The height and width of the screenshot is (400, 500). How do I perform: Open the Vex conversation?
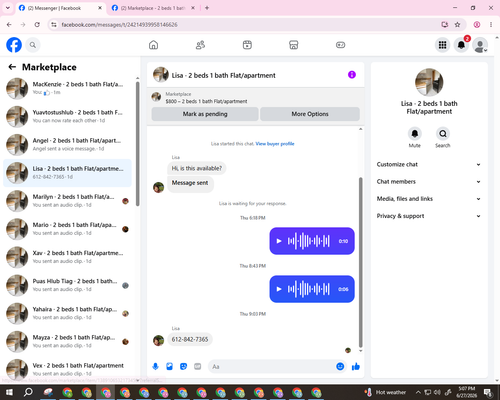[68, 369]
